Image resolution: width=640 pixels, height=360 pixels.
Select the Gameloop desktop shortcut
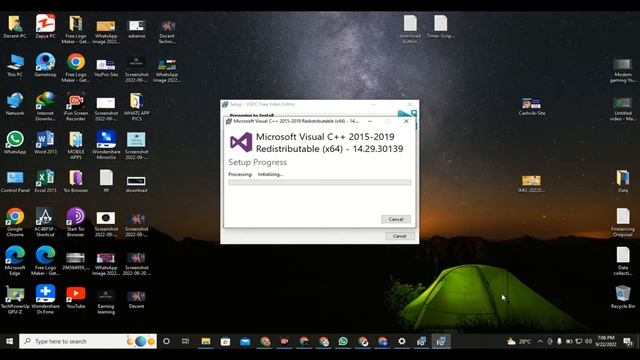[45, 65]
